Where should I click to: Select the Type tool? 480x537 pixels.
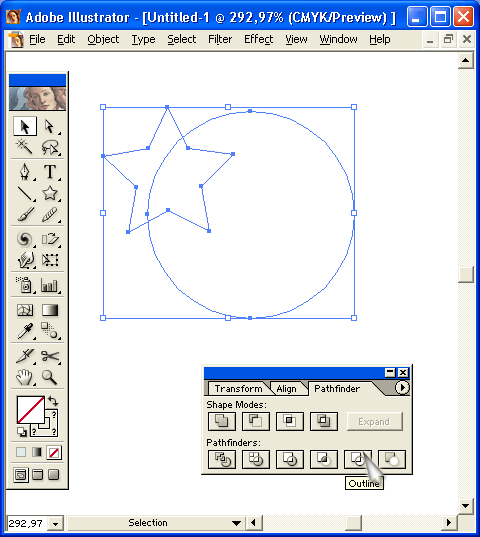click(x=50, y=171)
